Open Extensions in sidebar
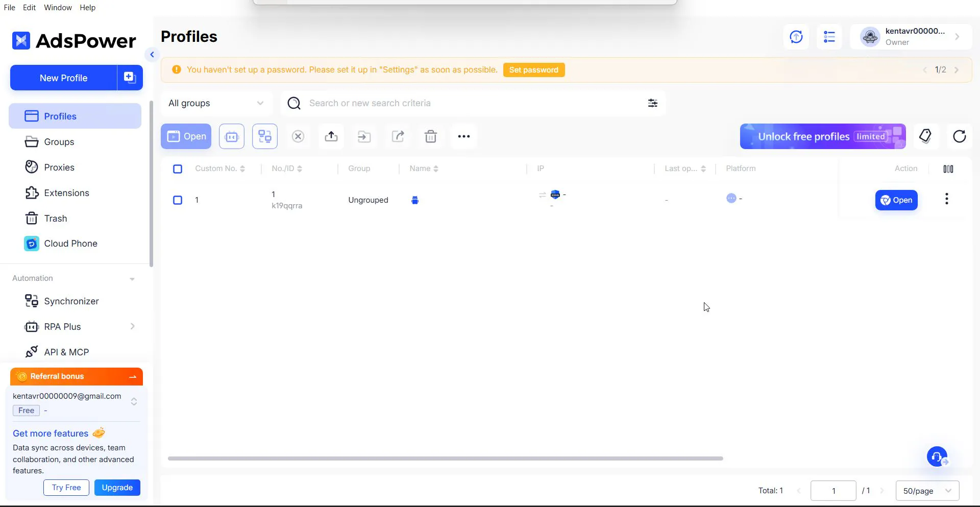980x507 pixels. pos(75,193)
